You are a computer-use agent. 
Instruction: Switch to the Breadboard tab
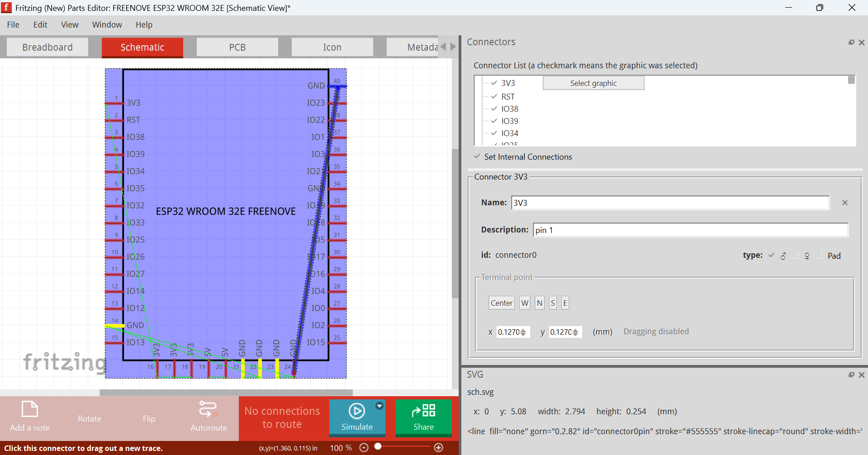tap(47, 47)
